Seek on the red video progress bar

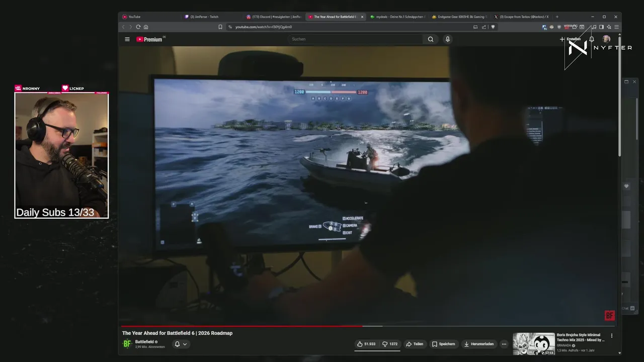point(368,326)
